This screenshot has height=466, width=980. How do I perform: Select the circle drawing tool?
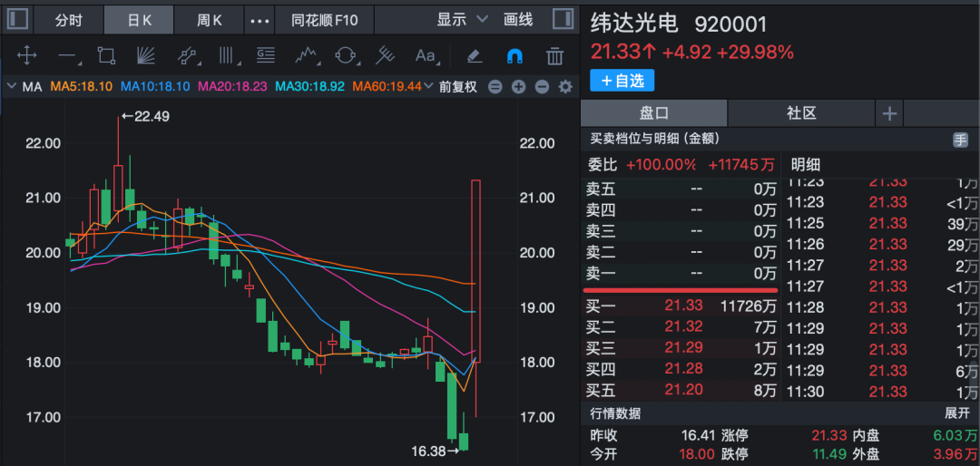point(346,56)
